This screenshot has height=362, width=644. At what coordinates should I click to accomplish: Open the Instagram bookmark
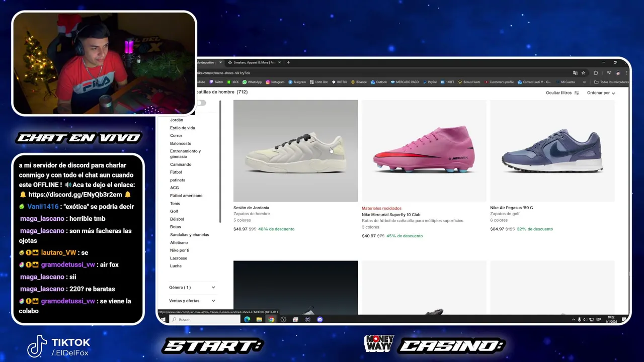click(x=275, y=82)
